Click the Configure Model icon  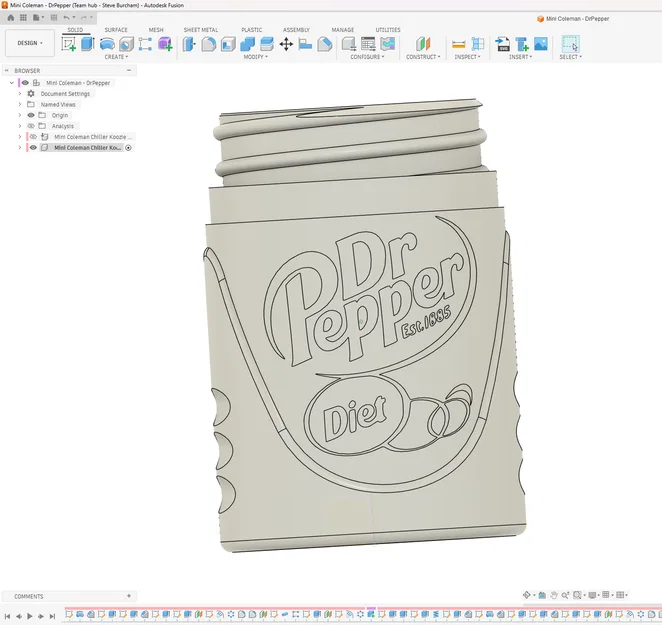pos(349,44)
